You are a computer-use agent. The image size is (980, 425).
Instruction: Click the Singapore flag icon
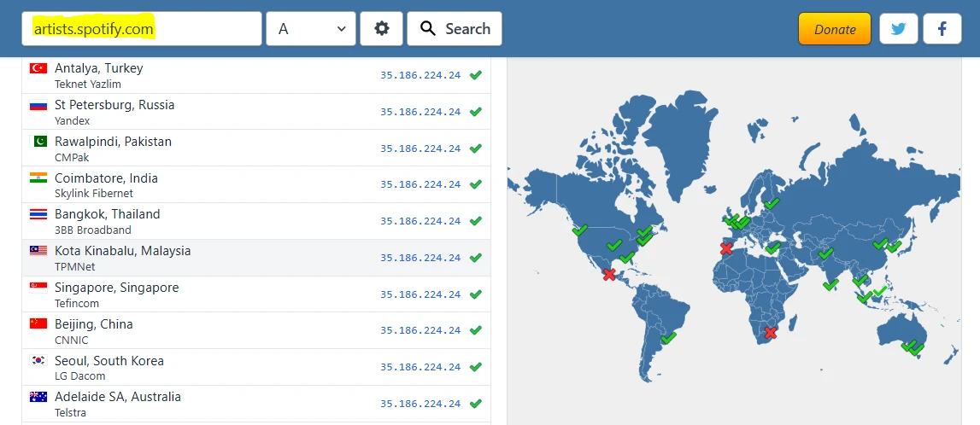pos(38,288)
